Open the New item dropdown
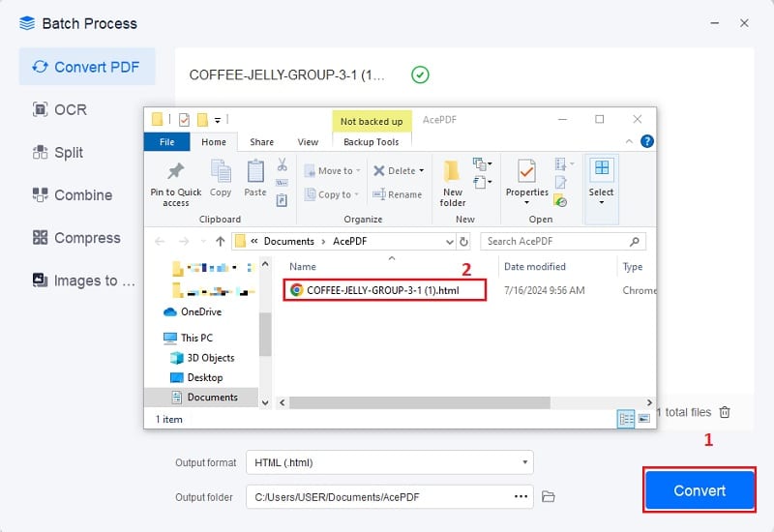The width and height of the screenshot is (774, 532). 482,163
